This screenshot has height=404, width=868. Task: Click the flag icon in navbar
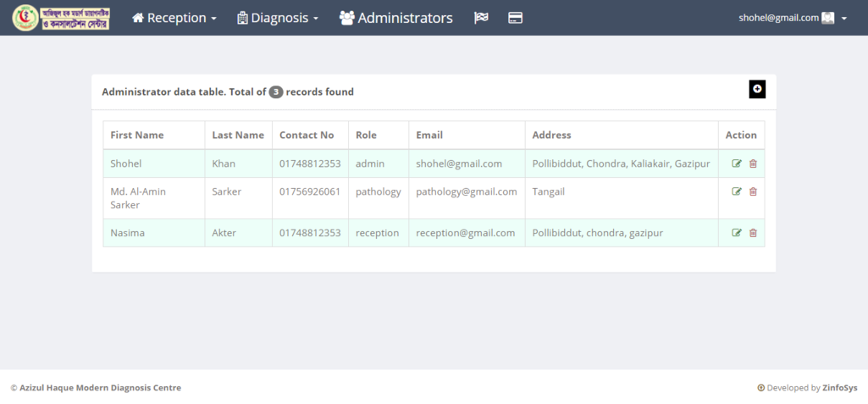point(481,18)
